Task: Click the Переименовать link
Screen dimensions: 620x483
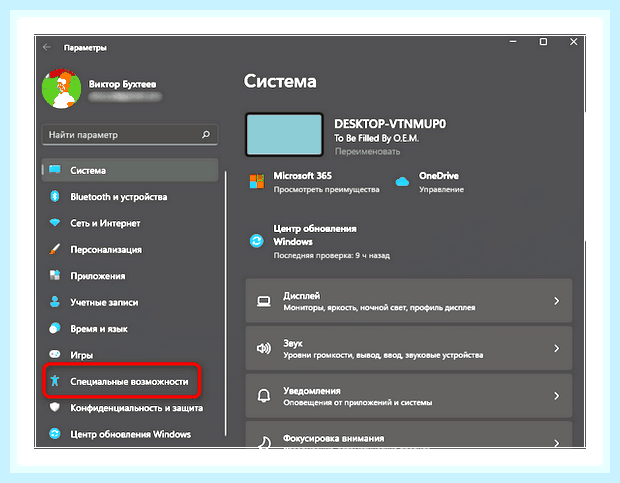Action: pyautogui.click(x=367, y=151)
